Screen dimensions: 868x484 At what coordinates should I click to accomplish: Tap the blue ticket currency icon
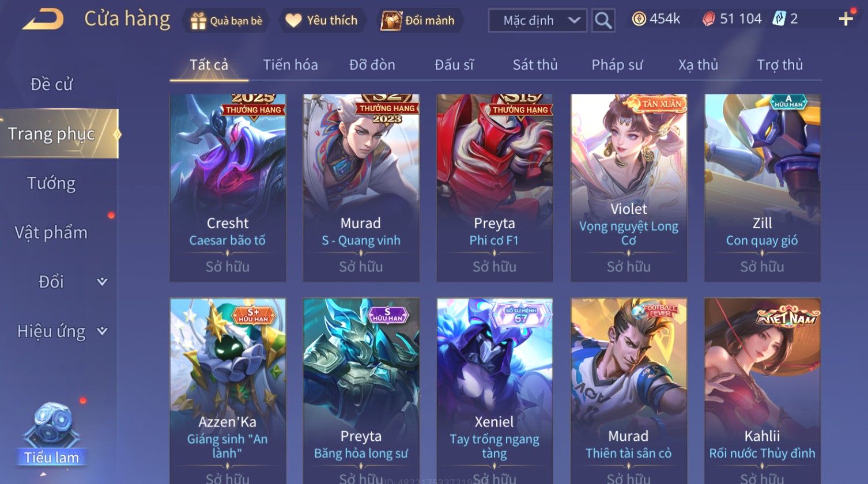point(778,19)
